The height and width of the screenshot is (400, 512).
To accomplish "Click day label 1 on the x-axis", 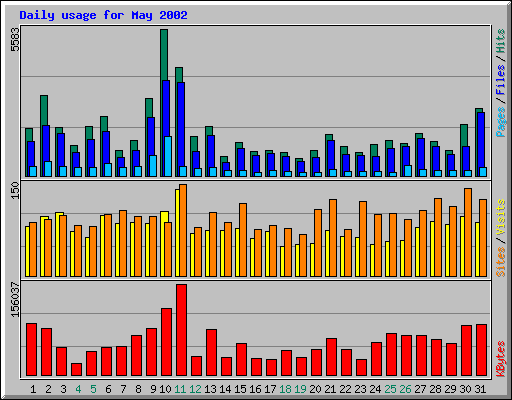I will [33, 389].
